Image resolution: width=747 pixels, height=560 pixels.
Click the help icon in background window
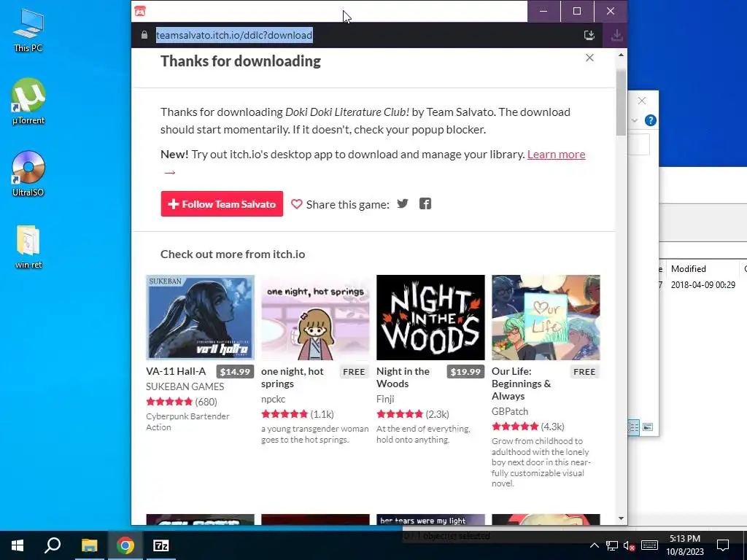tap(650, 120)
